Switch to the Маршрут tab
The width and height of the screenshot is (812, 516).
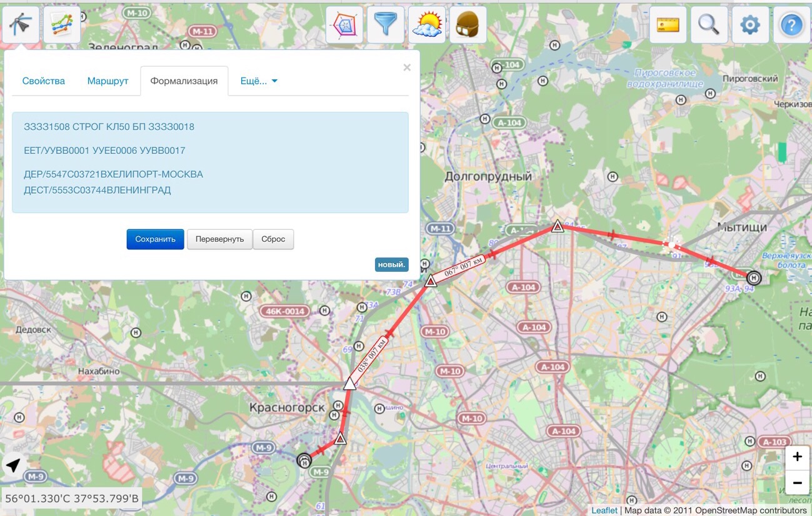pyautogui.click(x=108, y=81)
